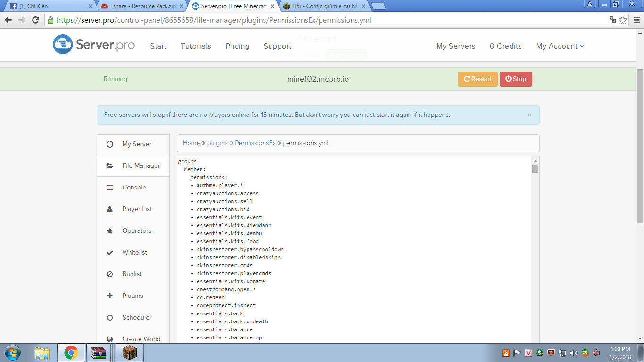Restart the server with the orange button
Screen dimensions: 644x362
point(478,79)
